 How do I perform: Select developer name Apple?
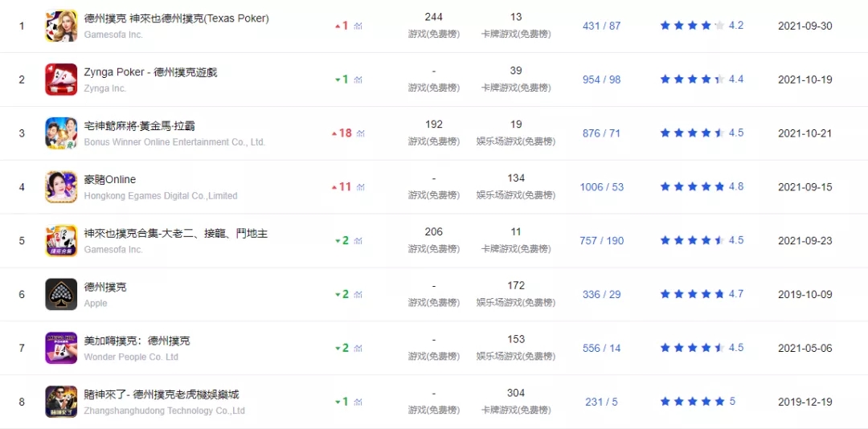tap(96, 304)
